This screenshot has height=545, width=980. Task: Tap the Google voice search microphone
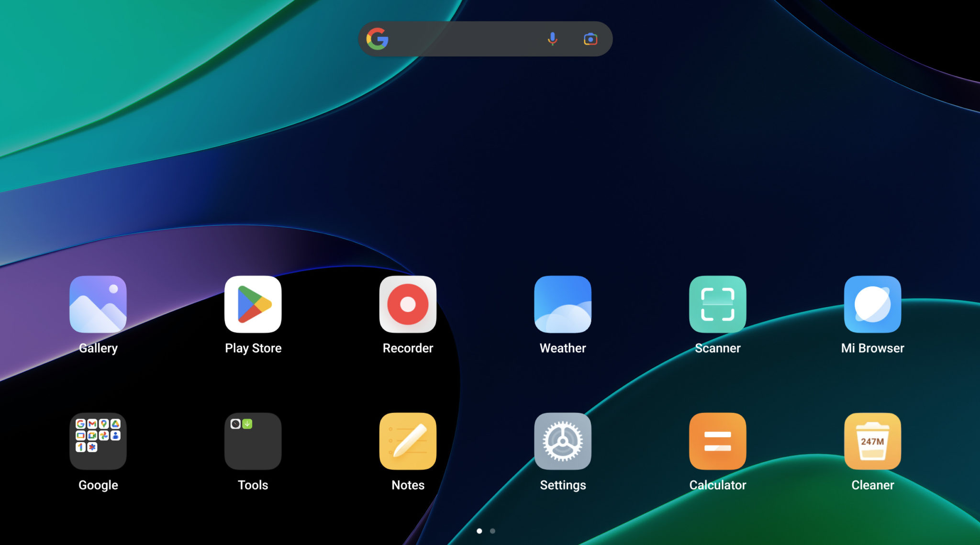pos(552,39)
